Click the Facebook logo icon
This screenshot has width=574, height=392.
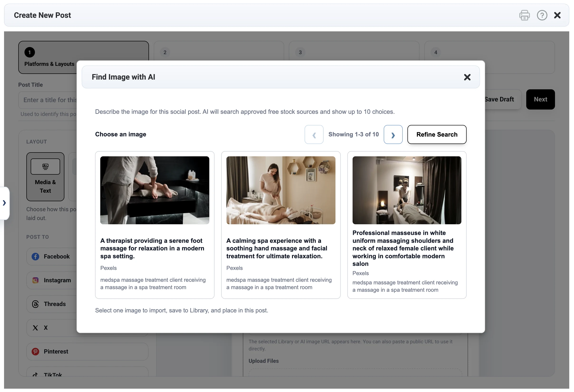click(x=35, y=257)
